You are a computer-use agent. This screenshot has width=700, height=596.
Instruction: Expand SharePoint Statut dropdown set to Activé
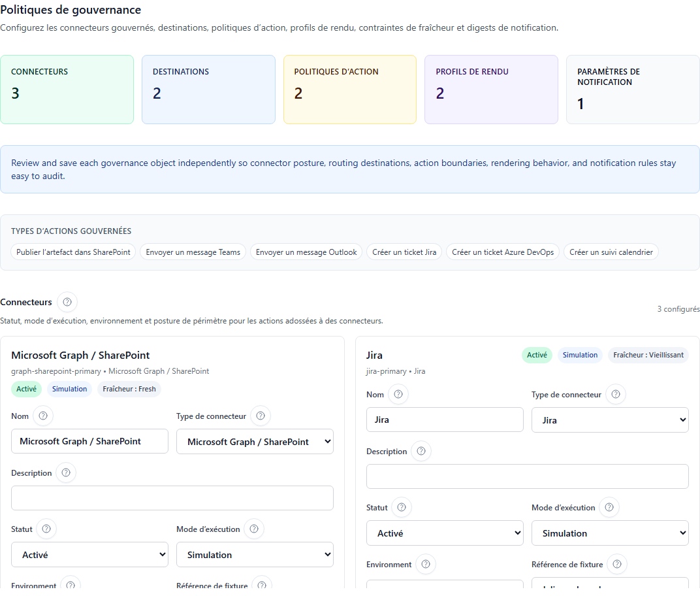pos(89,555)
